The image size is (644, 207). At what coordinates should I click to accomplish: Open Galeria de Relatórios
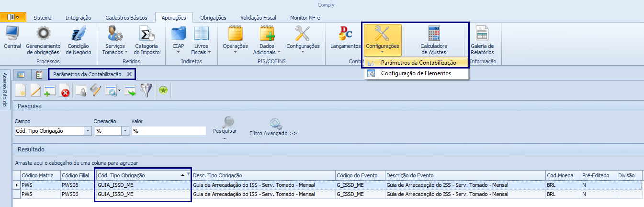(482, 40)
